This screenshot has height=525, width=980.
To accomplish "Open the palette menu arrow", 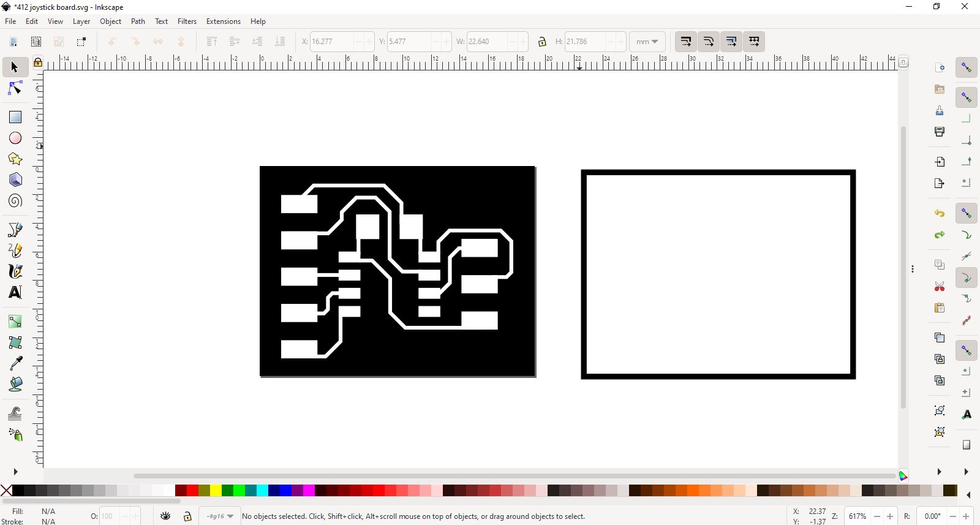I will tap(968, 495).
